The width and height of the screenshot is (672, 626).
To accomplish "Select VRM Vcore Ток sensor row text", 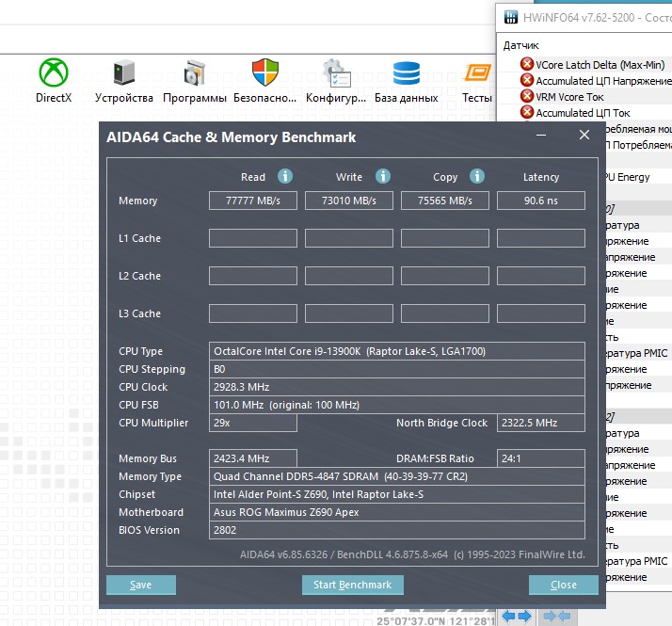I will (569, 97).
